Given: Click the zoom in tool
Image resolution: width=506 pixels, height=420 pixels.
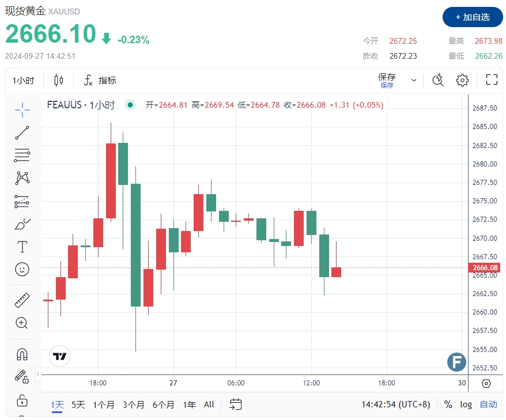Looking at the screenshot, I should (x=22, y=323).
